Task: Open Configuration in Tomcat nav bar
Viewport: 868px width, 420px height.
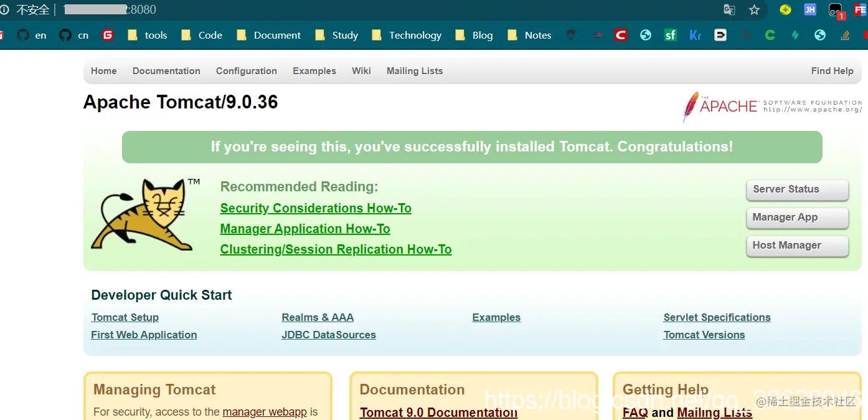Action: coord(247,71)
